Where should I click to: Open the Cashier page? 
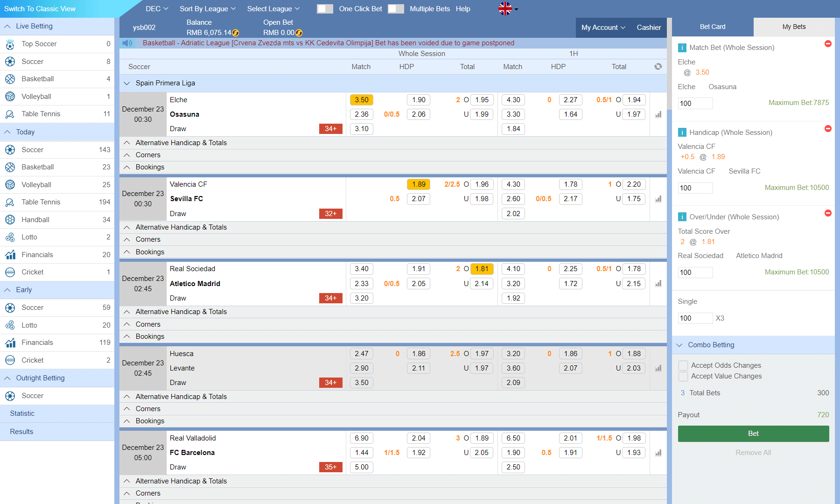tap(649, 28)
